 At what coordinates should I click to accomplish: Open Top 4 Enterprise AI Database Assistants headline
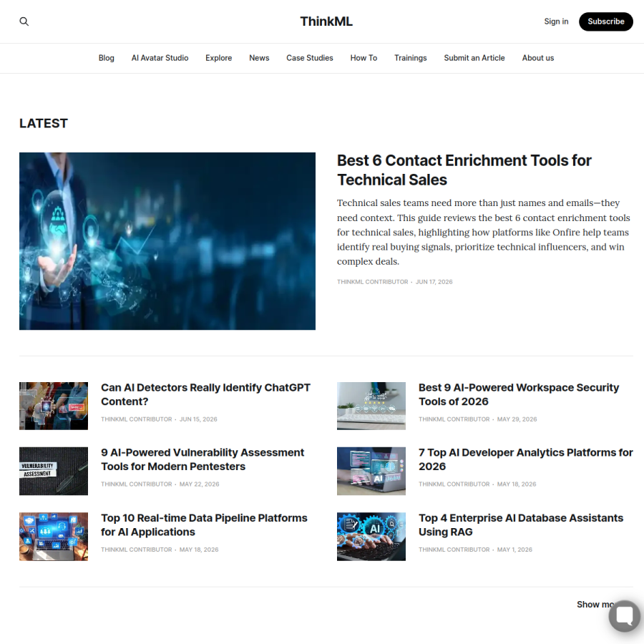pyautogui.click(x=521, y=525)
